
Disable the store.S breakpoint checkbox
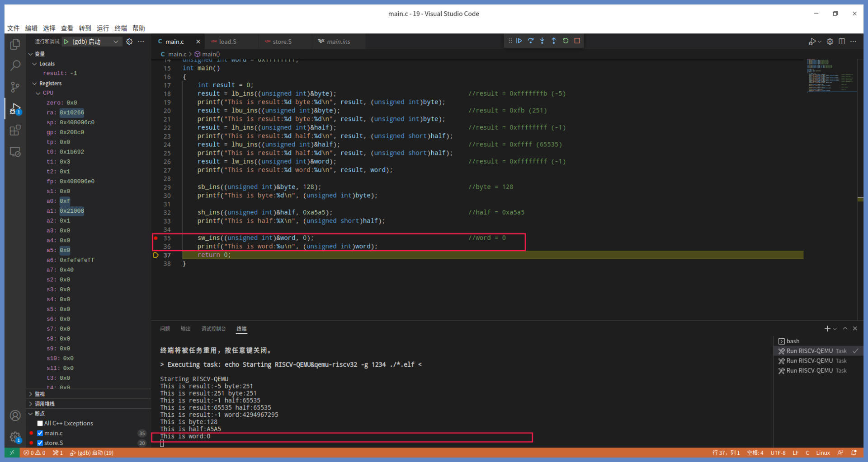coord(40,443)
